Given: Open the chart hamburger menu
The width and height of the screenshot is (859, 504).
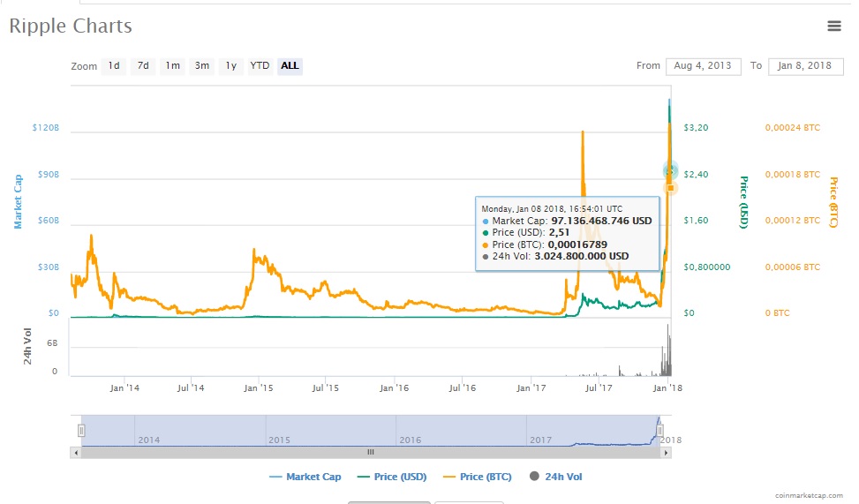Looking at the screenshot, I should coord(833,26).
